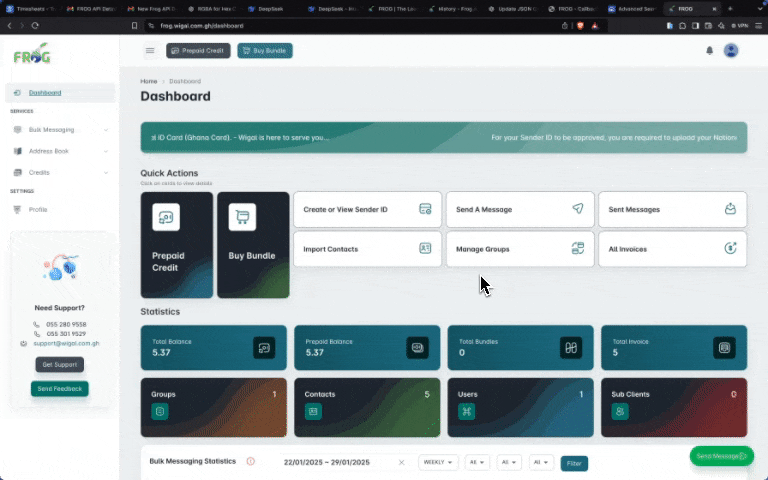Click the scrolling announcement banner
The width and height of the screenshot is (768, 480).
pyautogui.click(x=444, y=138)
